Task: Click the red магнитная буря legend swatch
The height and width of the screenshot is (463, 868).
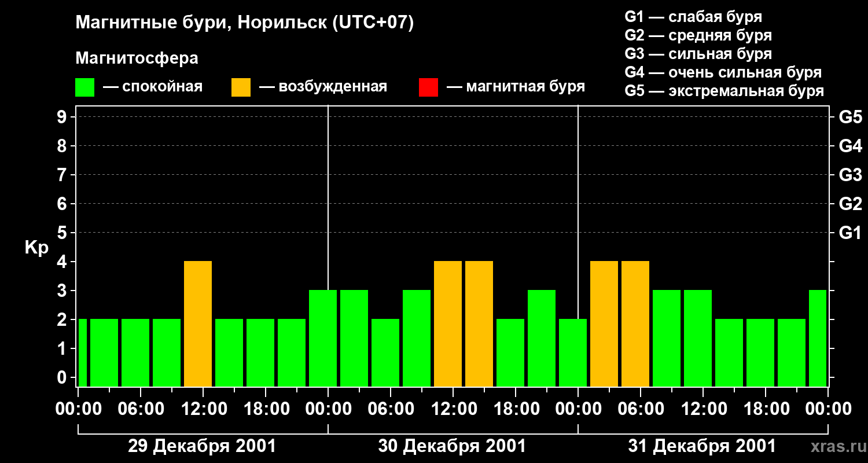Action: click(428, 87)
